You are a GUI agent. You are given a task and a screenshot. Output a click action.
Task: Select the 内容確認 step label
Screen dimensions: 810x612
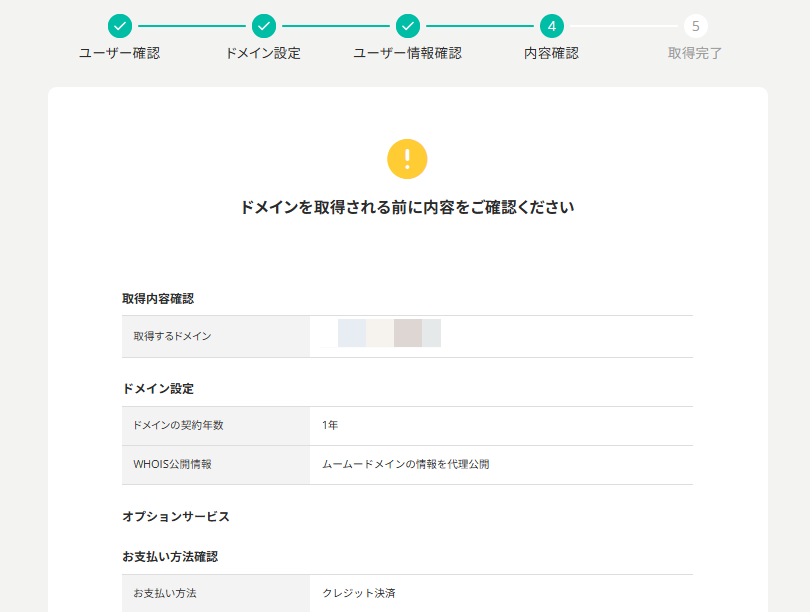pyautogui.click(x=551, y=53)
